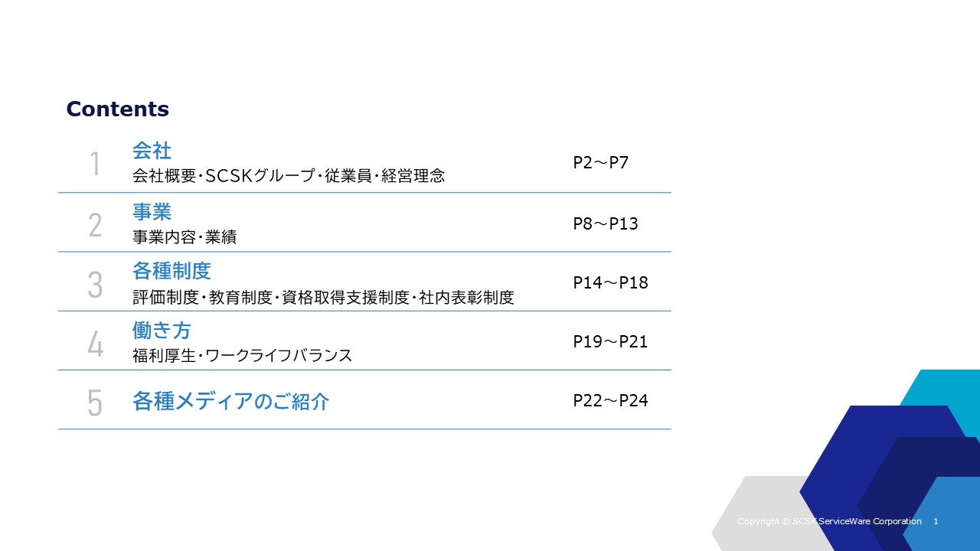Image resolution: width=980 pixels, height=551 pixels.
Task: Select the large number 3 marker
Action: click(95, 284)
